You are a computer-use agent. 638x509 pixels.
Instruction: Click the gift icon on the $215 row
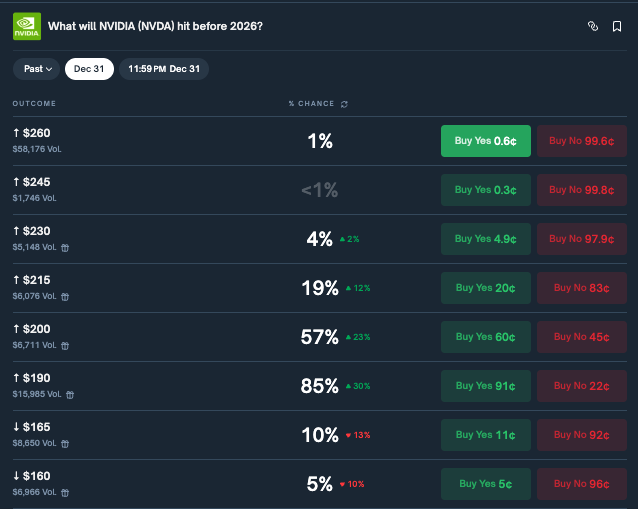(x=65, y=296)
